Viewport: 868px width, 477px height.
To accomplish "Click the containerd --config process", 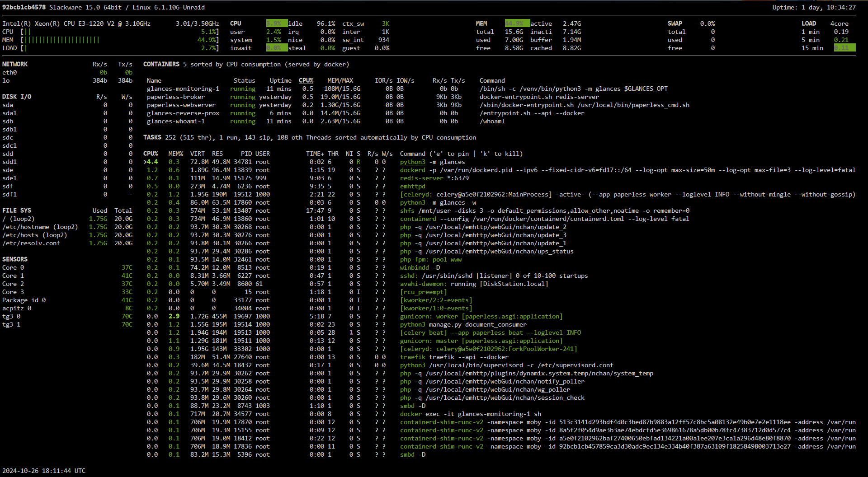I will (x=545, y=219).
